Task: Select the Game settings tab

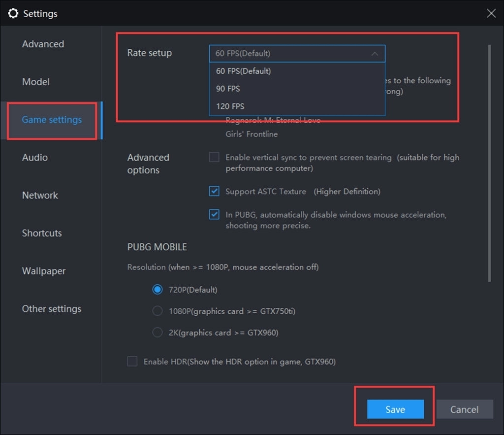Action: coord(52,120)
